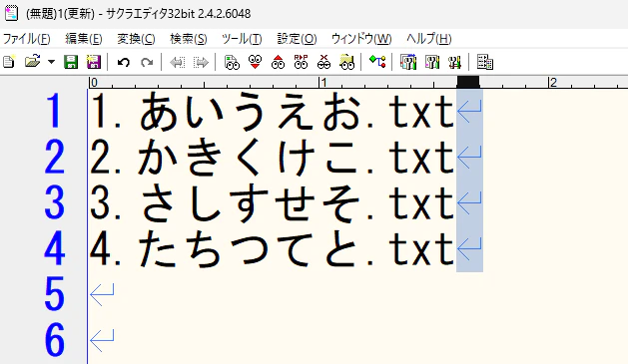Undo the last edit

click(x=124, y=62)
